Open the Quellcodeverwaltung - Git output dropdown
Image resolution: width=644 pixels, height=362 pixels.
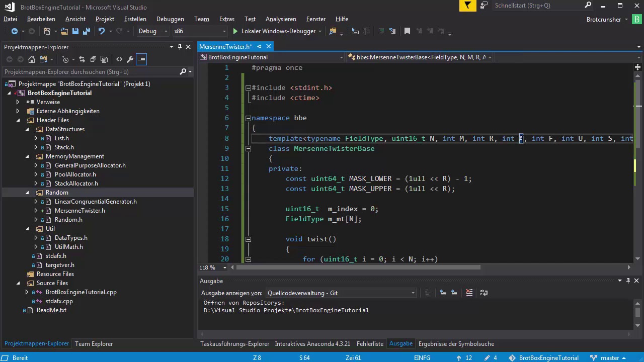[x=341, y=293]
